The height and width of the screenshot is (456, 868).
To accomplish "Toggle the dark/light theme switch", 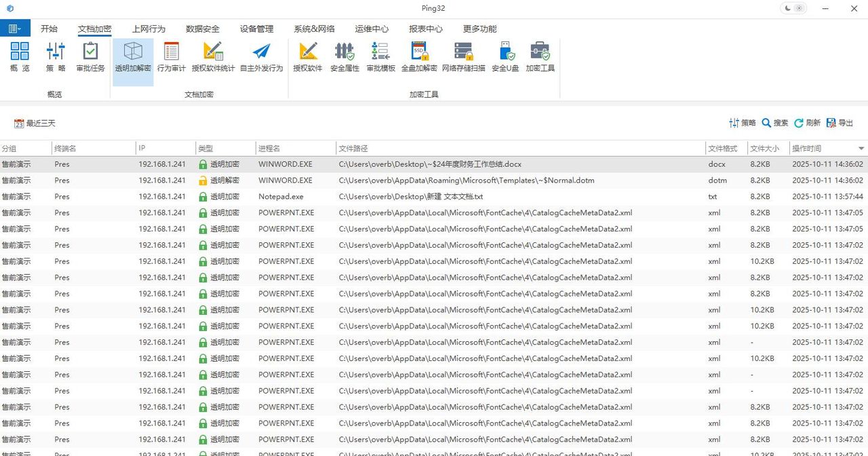I will (793, 8).
